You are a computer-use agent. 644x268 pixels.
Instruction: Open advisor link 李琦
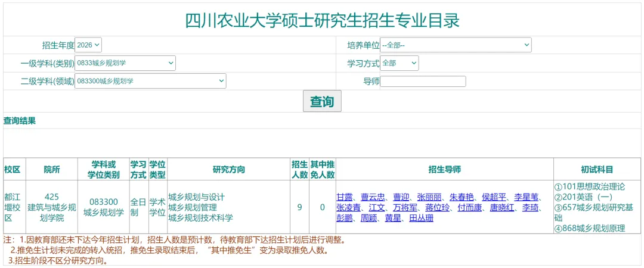[x=531, y=207]
